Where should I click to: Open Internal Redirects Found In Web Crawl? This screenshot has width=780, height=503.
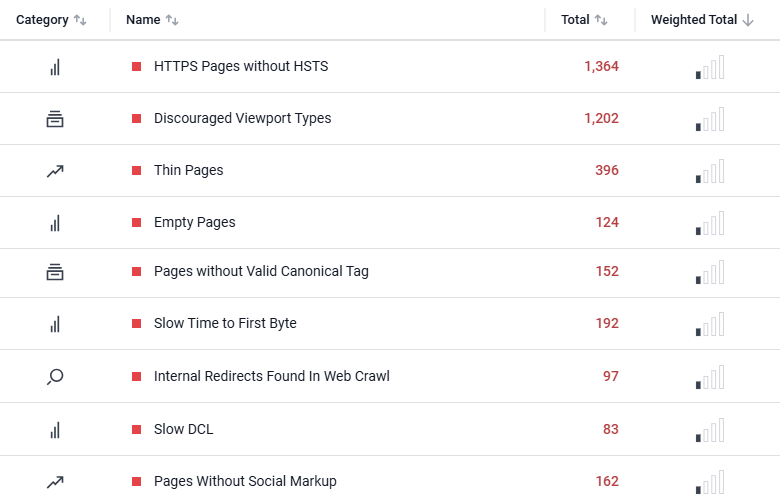[x=271, y=377]
